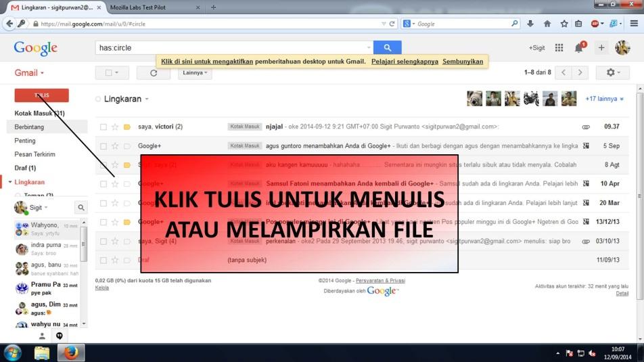Open new browser tab
The height and width of the screenshot is (362, 644).
[x=213, y=7]
